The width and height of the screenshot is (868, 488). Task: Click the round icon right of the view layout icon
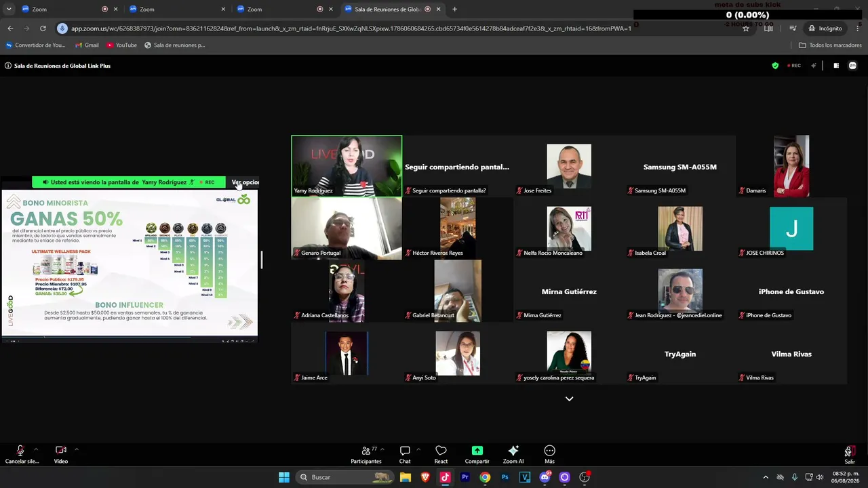[x=852, y=66]
